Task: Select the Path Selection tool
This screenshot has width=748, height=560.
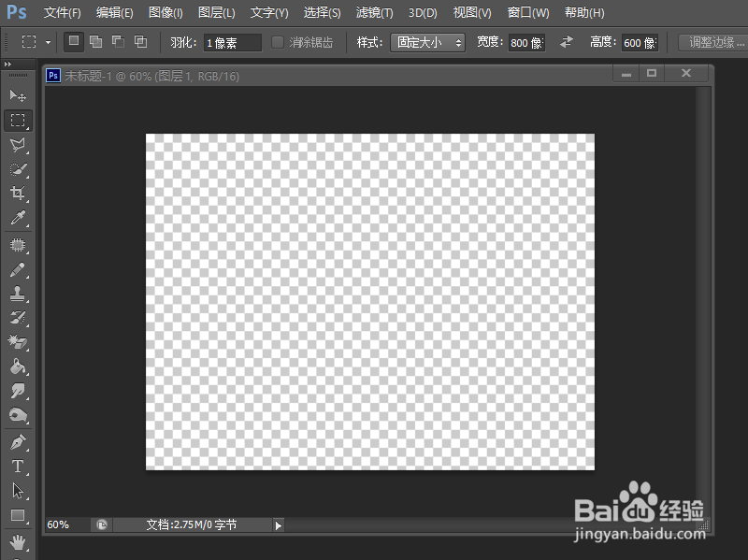Action: (18, 491)
